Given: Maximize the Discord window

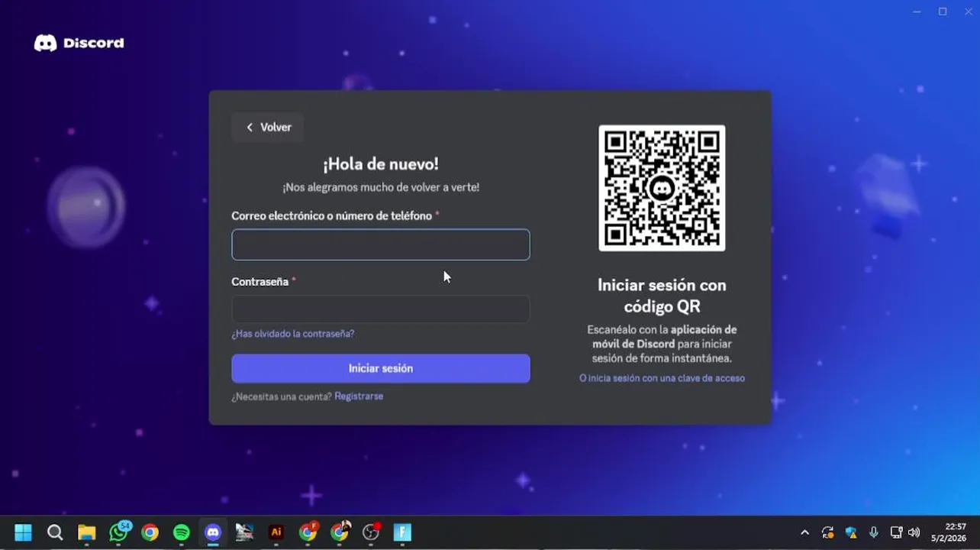Looking at the screenshot, I should tap(943, 11).
